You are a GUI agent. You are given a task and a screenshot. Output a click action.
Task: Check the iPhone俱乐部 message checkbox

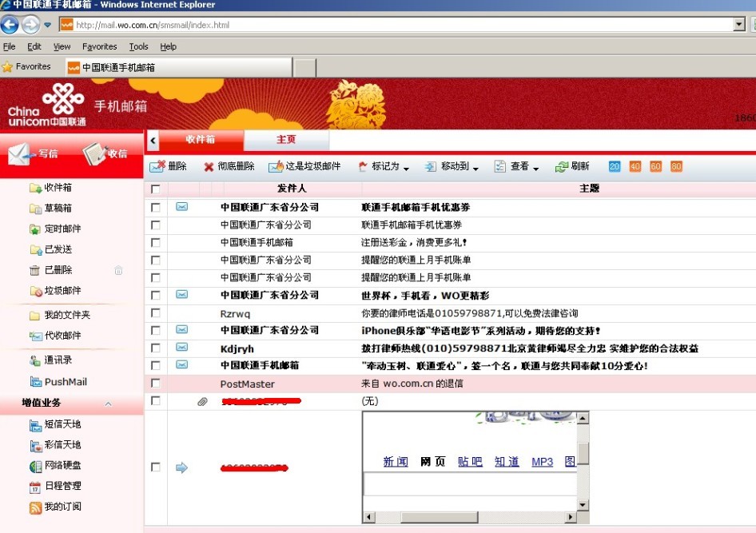[x=155, y=330]
